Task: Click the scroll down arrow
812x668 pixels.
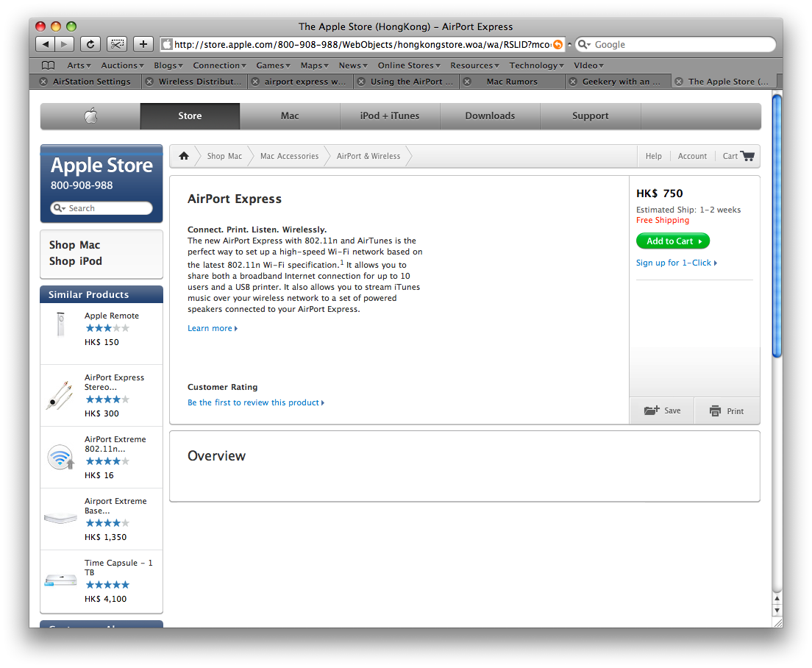Action: [x=777, y=611]
